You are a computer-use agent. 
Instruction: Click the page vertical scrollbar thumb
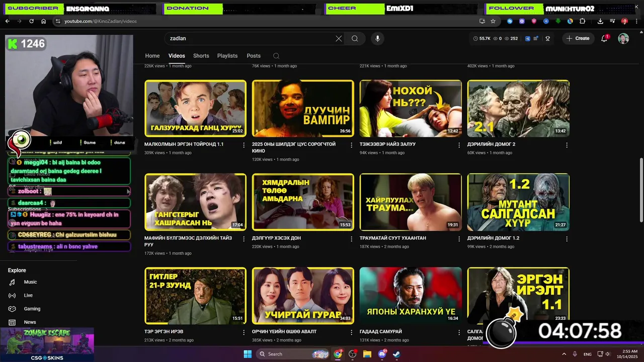[641, 190]
